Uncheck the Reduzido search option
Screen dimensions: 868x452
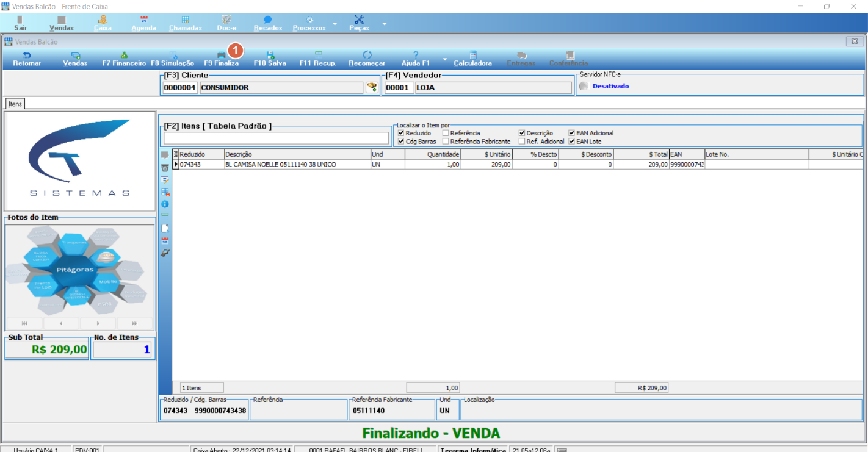click(401, 133)
